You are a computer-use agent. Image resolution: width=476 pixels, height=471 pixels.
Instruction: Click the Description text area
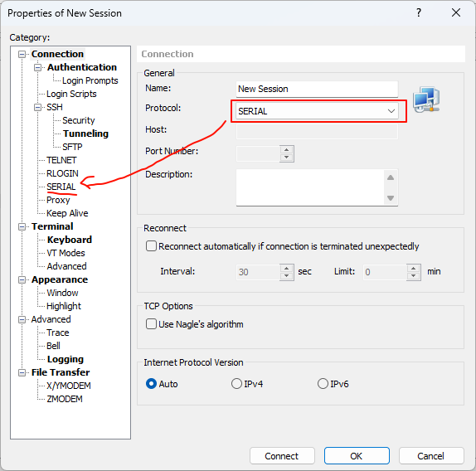(310, 187)
